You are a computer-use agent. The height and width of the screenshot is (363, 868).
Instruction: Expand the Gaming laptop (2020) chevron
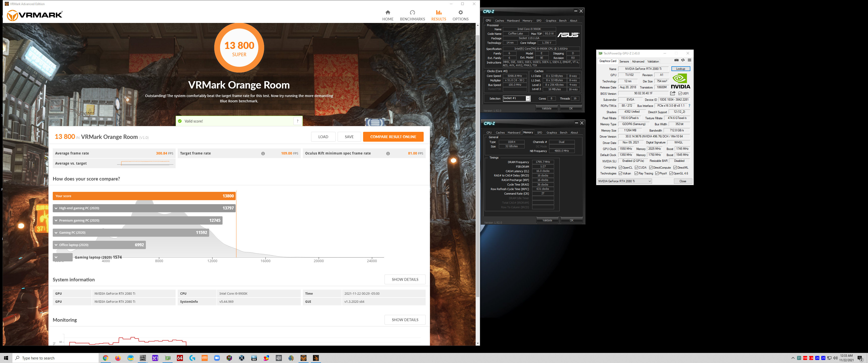(x=56, y=257)
